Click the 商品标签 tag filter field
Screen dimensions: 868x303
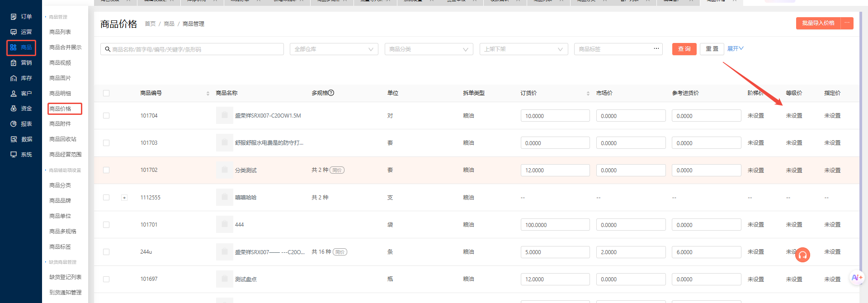click(x=618, y=49)
